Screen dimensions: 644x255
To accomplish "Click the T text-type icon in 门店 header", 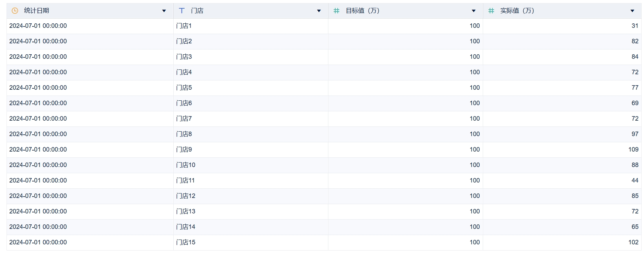I will pyautogui.click(x=182, y=11).
